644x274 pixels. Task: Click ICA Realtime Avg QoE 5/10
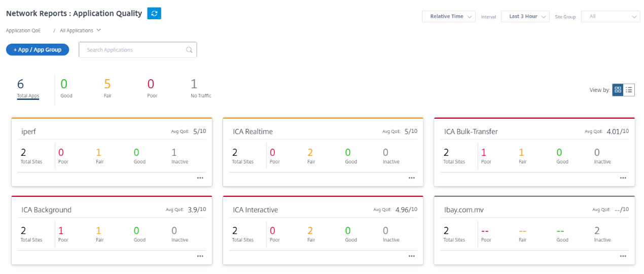click(410, 131)
